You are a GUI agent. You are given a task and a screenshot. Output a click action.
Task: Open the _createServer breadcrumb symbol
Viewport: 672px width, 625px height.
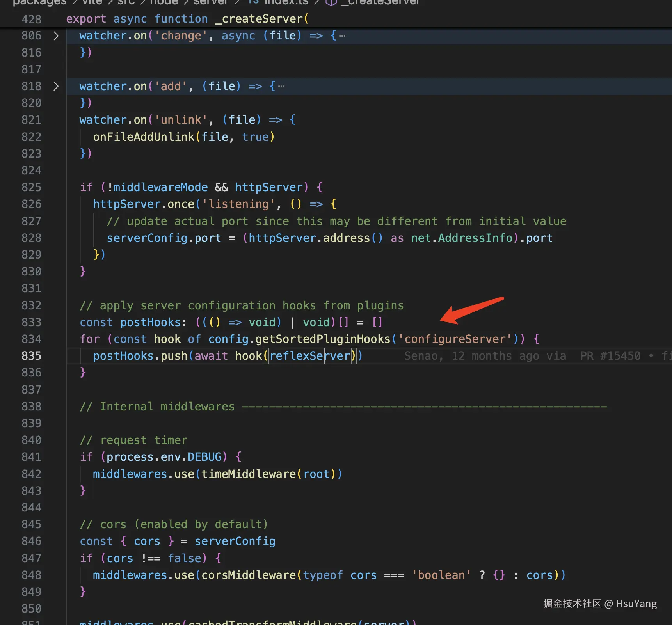(373, 2)
